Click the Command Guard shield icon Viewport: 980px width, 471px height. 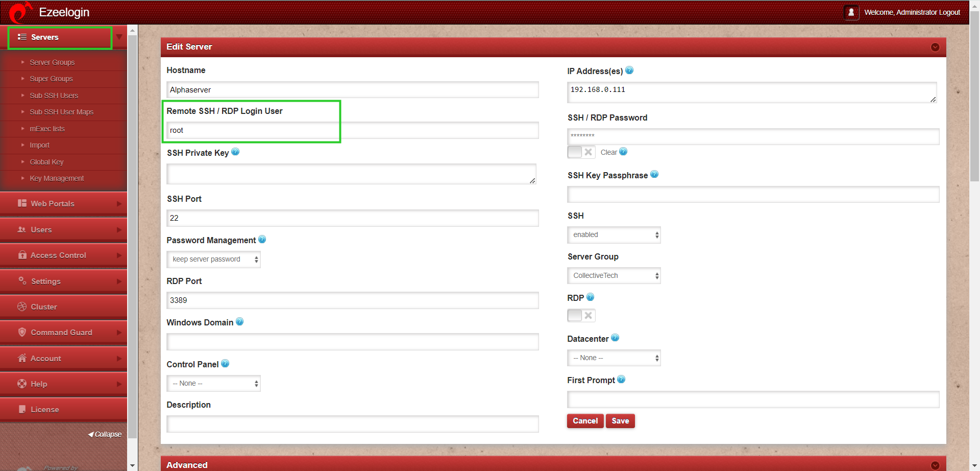coord(22,332)
